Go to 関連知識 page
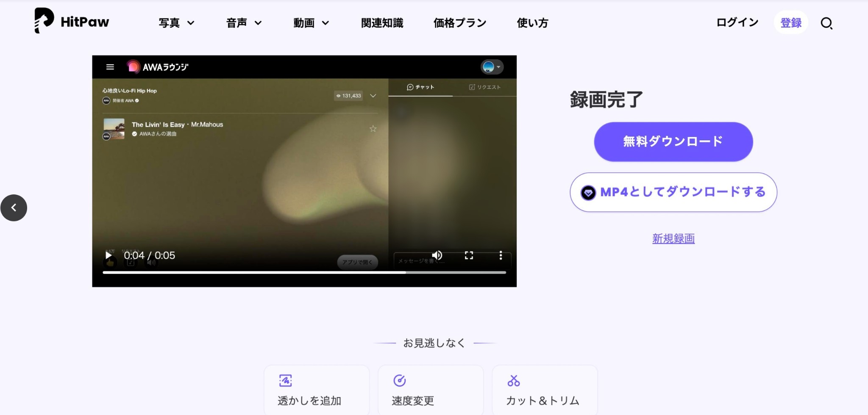This screenshot has height=415, width=868. [x=382, y=23]
